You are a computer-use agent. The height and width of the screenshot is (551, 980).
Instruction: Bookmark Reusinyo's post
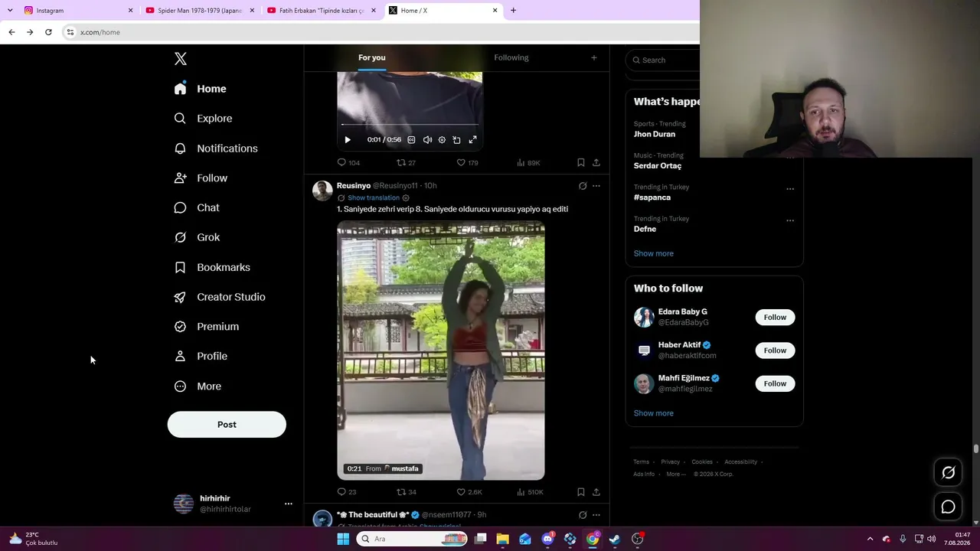click(x=581, y=492)
